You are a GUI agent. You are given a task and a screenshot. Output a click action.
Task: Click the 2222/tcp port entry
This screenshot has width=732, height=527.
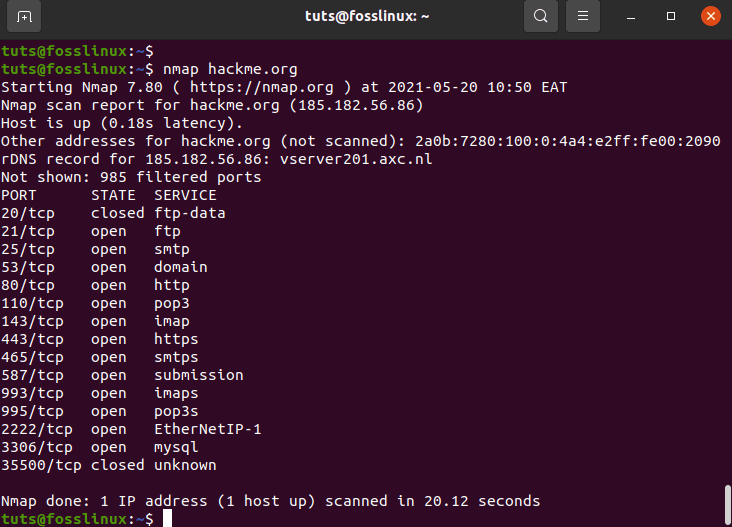coord(37,429)
